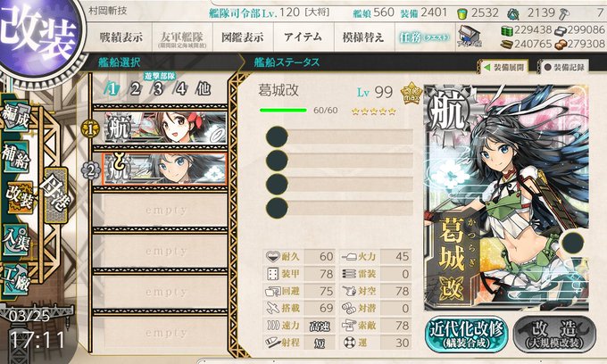Screen dimensions: 607x364
Task: Click the extra equipment slot on ship card
Action: pyautogui.click(x=572, y=243)
